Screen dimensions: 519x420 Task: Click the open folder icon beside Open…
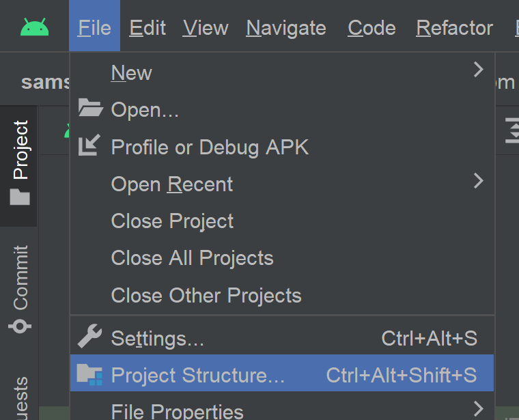[90, 108]
